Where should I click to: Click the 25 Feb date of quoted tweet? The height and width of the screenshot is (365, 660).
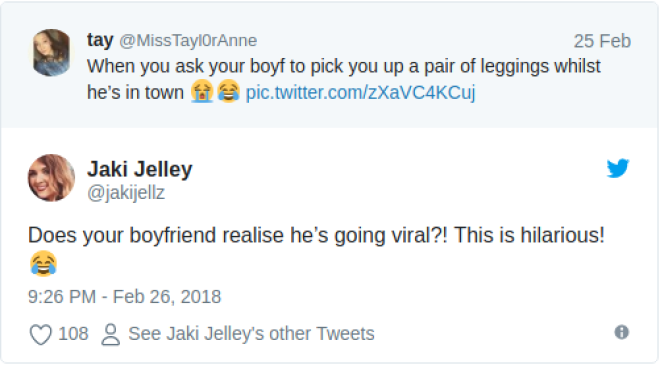(x=602, y=41)
